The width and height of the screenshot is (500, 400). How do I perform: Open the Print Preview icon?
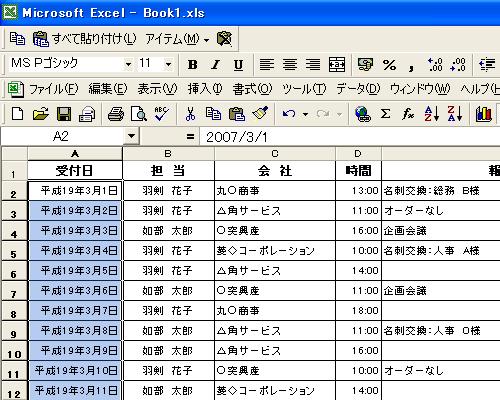(138, 114)
